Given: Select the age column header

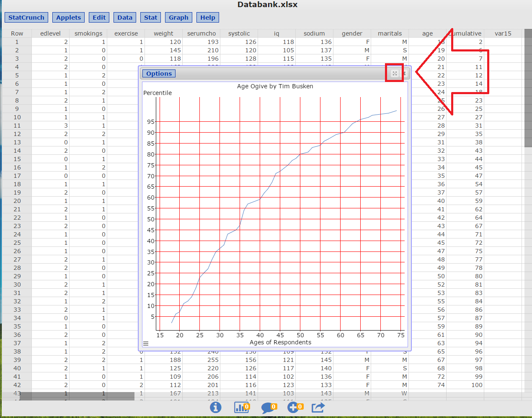Looking at the screenshot, I should coord(428,33).
